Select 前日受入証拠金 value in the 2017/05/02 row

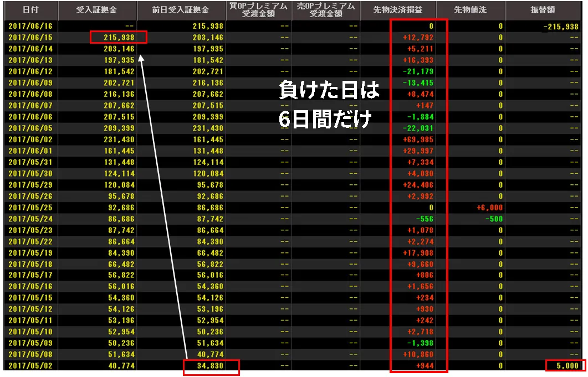pyautogui.click(x=210, y=366)
